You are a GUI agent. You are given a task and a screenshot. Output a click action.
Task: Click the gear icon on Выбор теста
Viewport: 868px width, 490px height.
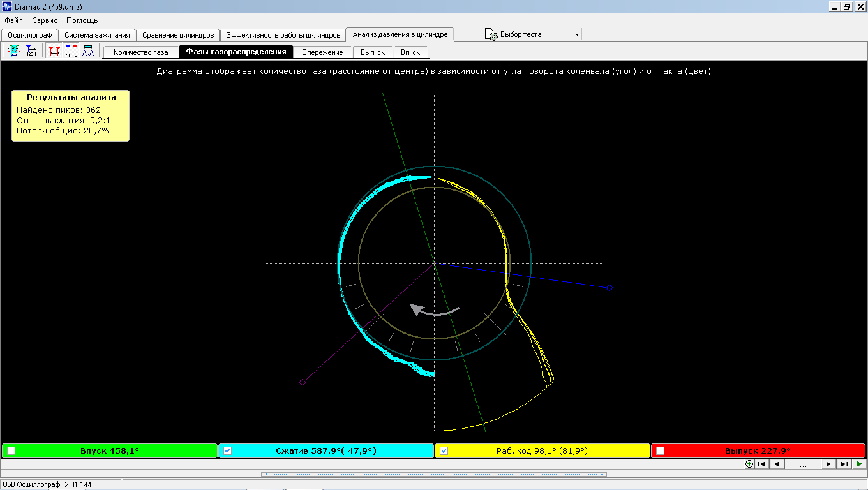point(491,34)
